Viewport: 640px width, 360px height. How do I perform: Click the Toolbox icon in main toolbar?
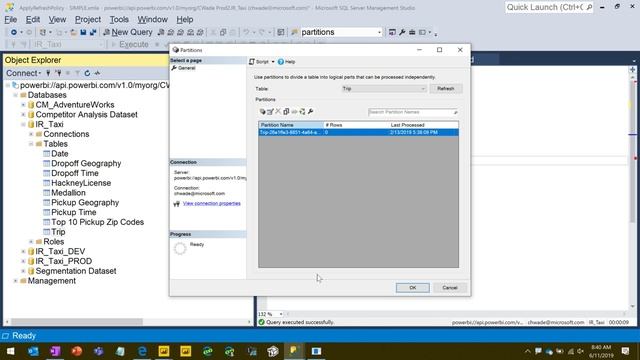412,32
